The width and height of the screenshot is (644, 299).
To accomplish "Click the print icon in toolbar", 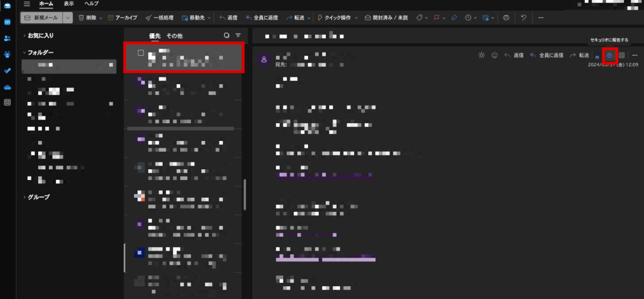I will 506,18.
